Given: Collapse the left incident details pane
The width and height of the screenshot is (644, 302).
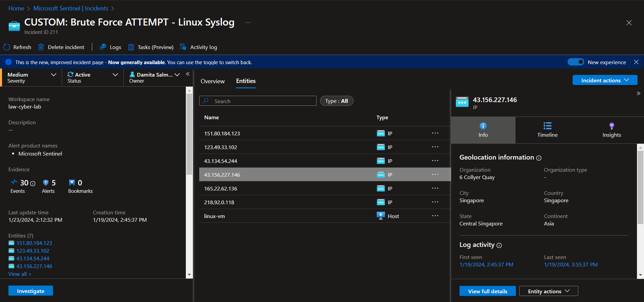Looking at the screenshot, I should [188, 74].
